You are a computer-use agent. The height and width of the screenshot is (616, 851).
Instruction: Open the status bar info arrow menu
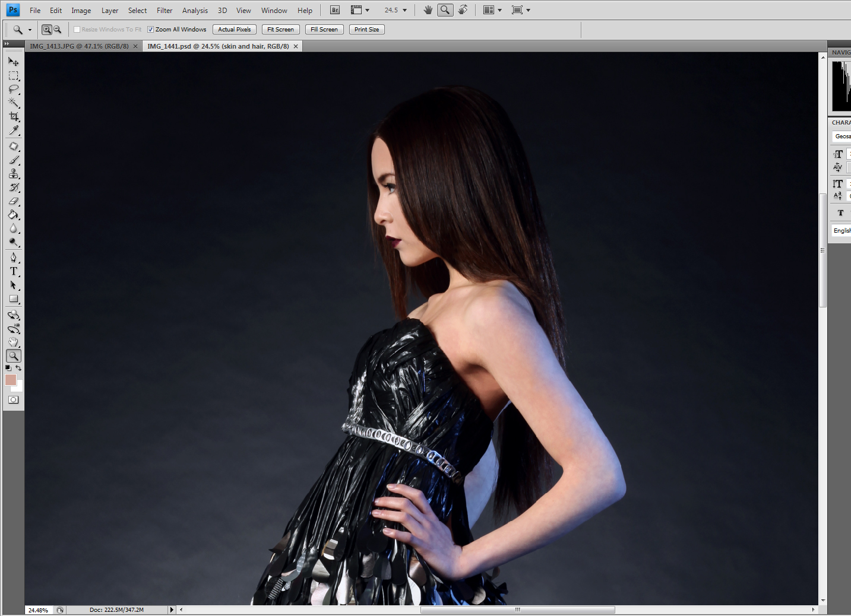click(x=172, y=609)
